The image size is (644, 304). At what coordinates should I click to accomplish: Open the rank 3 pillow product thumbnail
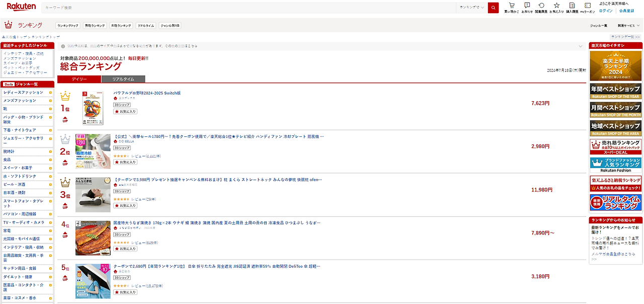tap(93, 194)
